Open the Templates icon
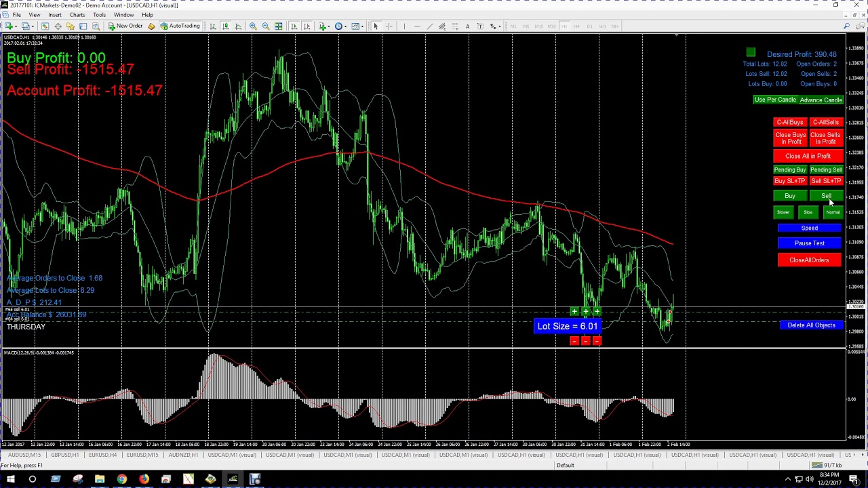 click(355, 26)
